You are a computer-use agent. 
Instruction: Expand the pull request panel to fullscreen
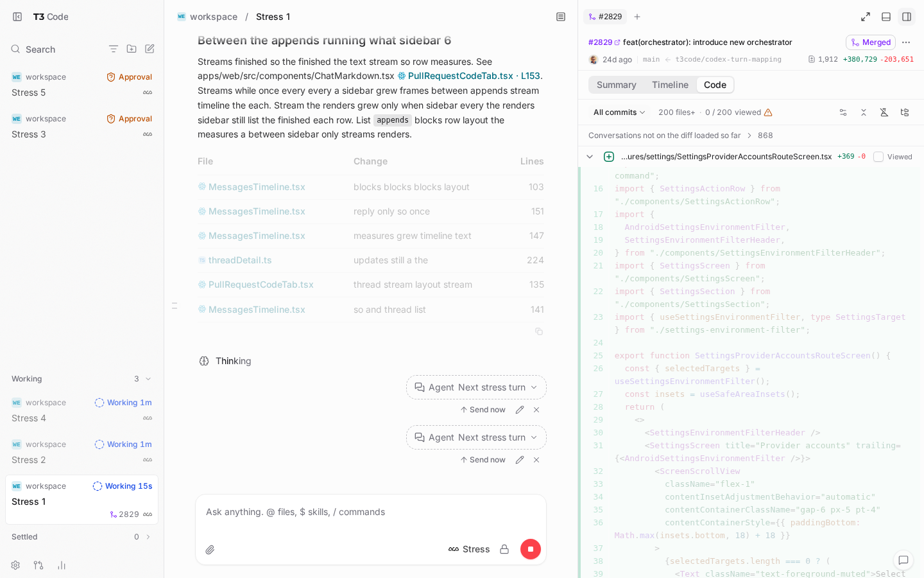point(866,17)
